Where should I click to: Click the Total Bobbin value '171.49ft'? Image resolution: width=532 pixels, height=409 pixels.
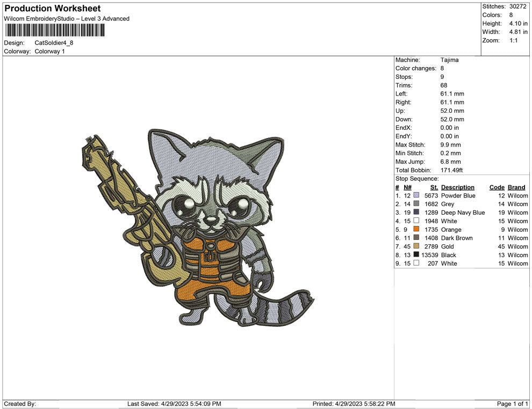[x=451, y=170]
